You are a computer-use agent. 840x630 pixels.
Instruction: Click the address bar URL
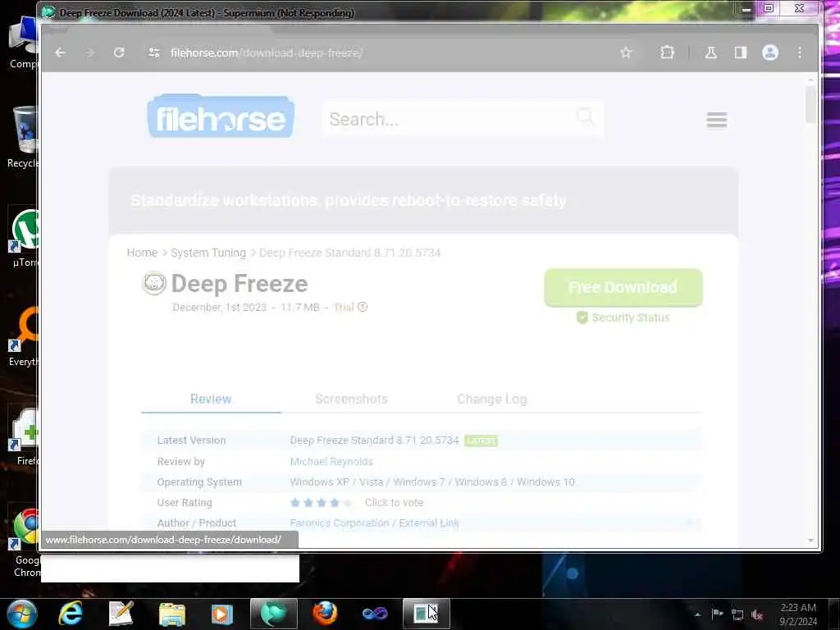coord(267,52)
